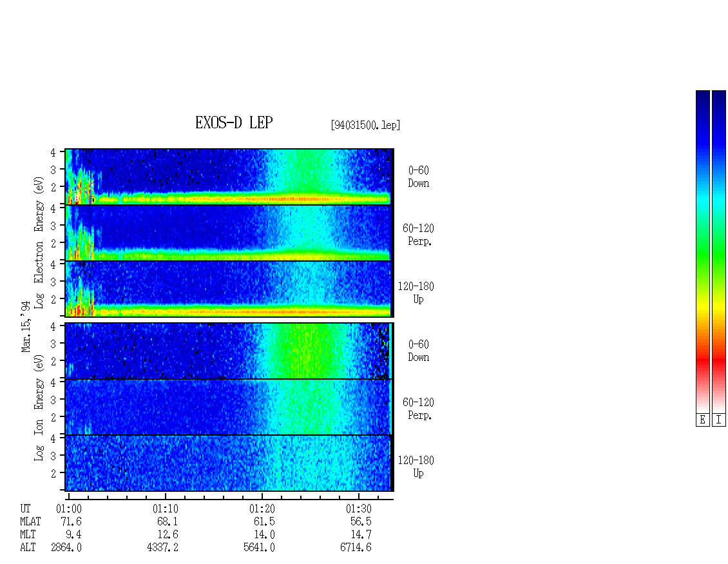
Task: Click the electron 120-180 Up pitch-angle label
Action: coord(416,293)
